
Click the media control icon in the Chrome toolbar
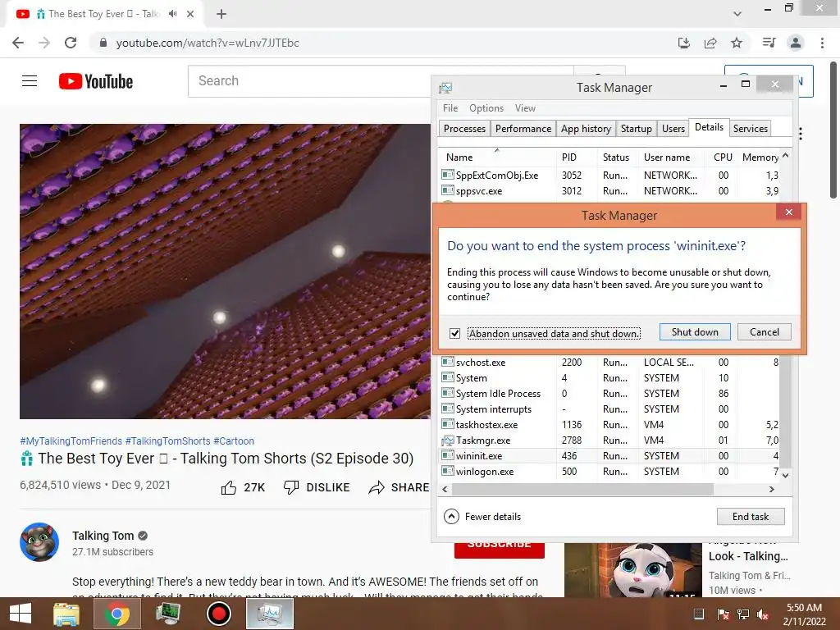tap(769, 43)
